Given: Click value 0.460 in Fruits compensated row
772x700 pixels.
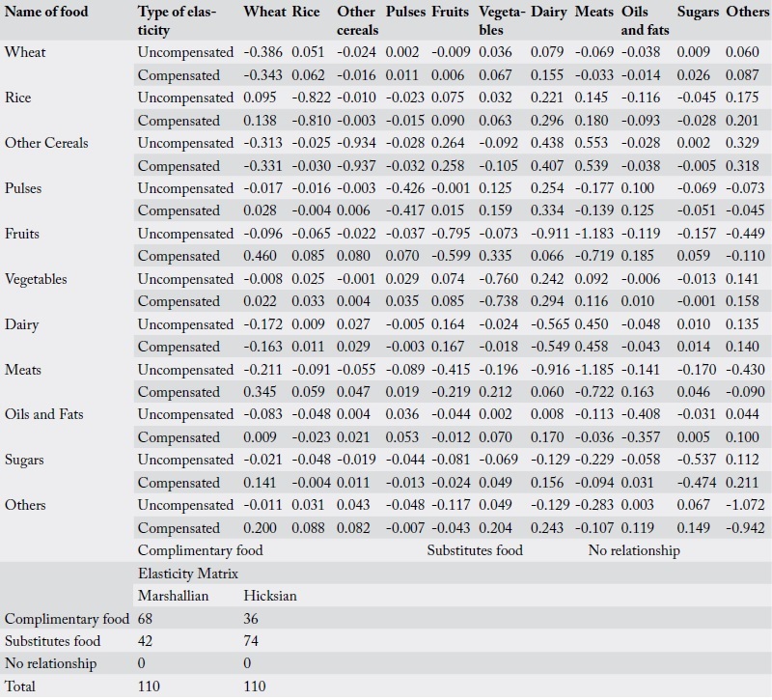Looking at the screenshot, I should [x=260, y=256].
